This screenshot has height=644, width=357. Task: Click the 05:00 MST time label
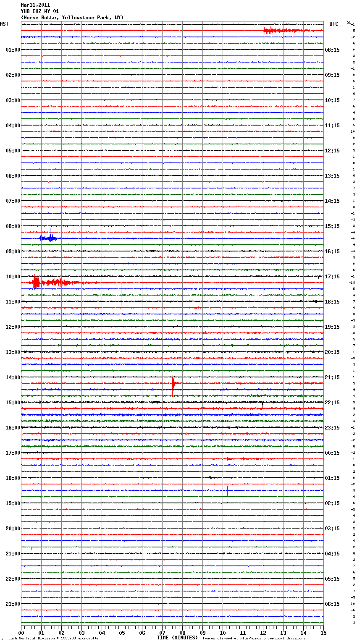tap(13, 151)
